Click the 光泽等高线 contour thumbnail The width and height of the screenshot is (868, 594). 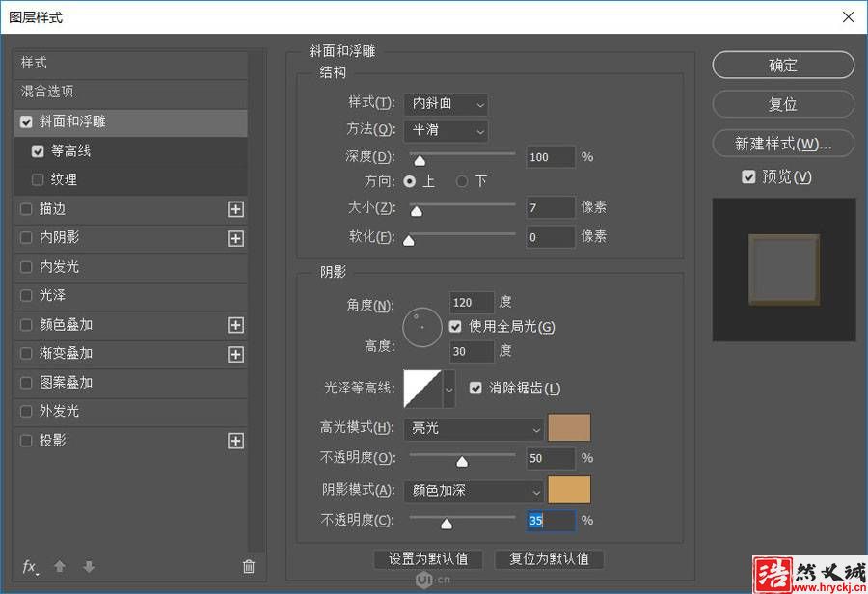pyautogui.click(x=423, y=390)
